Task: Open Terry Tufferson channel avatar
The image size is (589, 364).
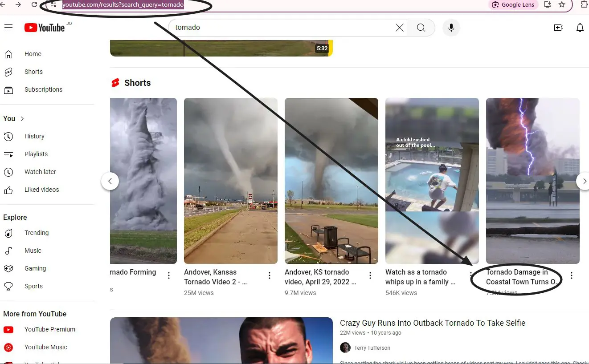Action: [345, 348]
